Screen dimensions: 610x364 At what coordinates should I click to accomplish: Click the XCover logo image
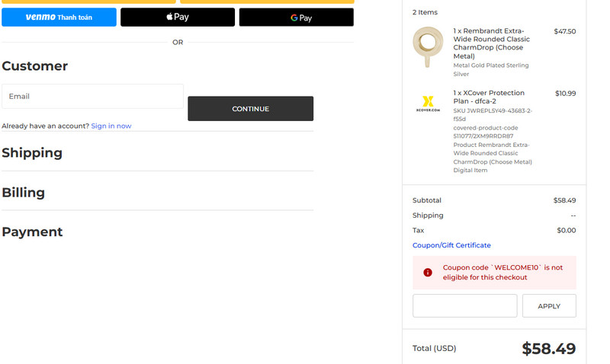[428, 103]
